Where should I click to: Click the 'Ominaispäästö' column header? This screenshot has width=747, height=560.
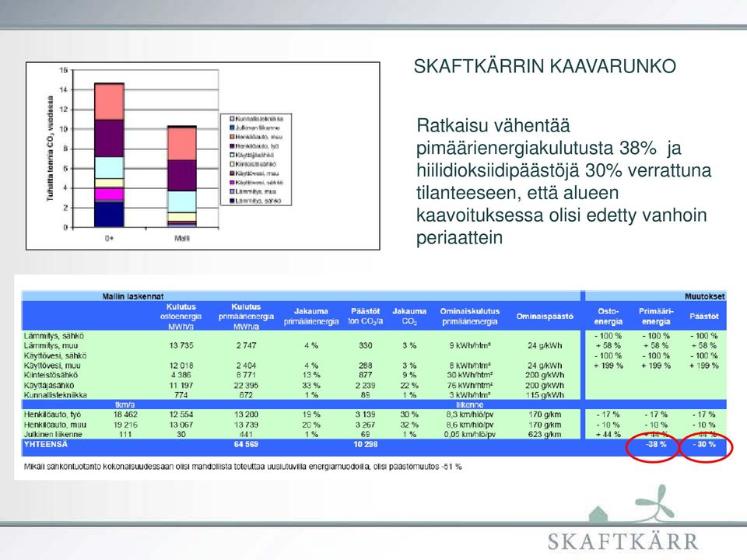pyautogui.click(x=545, y=317)
